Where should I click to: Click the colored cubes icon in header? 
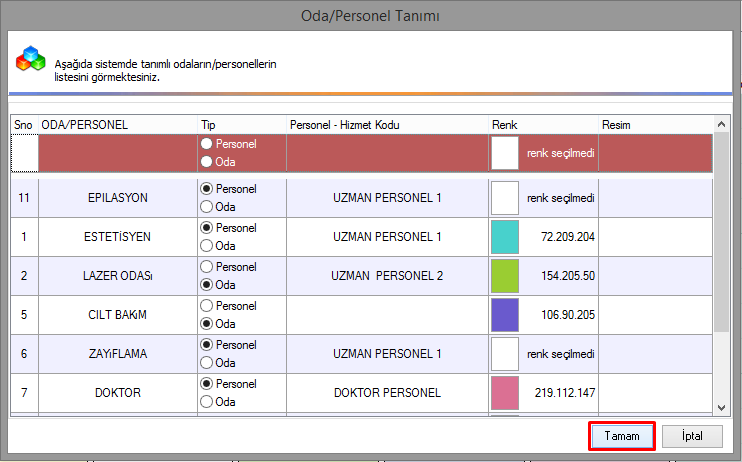[x=30, y=61]
